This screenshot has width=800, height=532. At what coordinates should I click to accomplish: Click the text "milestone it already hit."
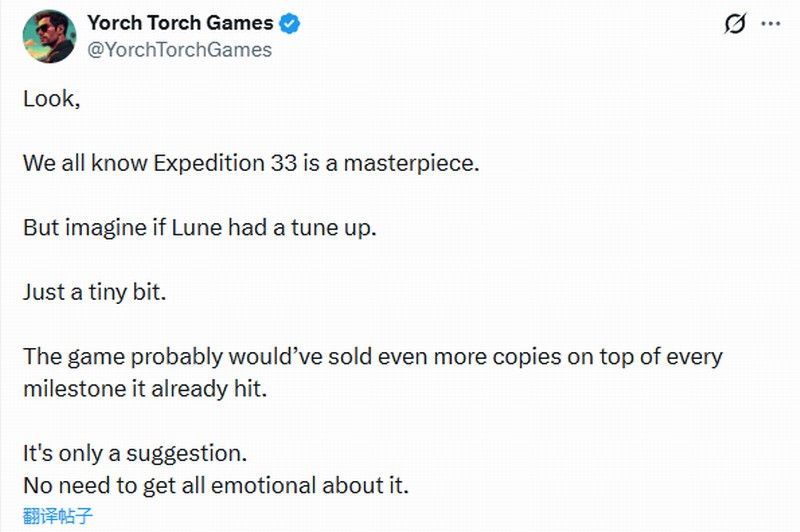click(145, 389)
